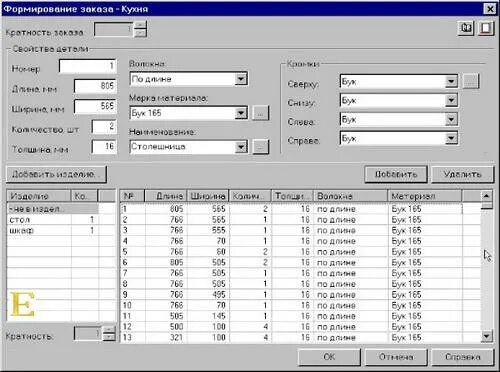This screenshot has width=500, height=372.
Task: Open the Марка материала dropdown
Action: click(x=240, y=113)
